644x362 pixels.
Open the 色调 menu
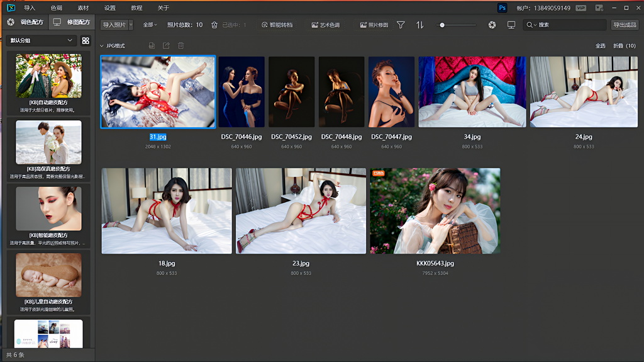pyautogui.click(x=57, y=8)
